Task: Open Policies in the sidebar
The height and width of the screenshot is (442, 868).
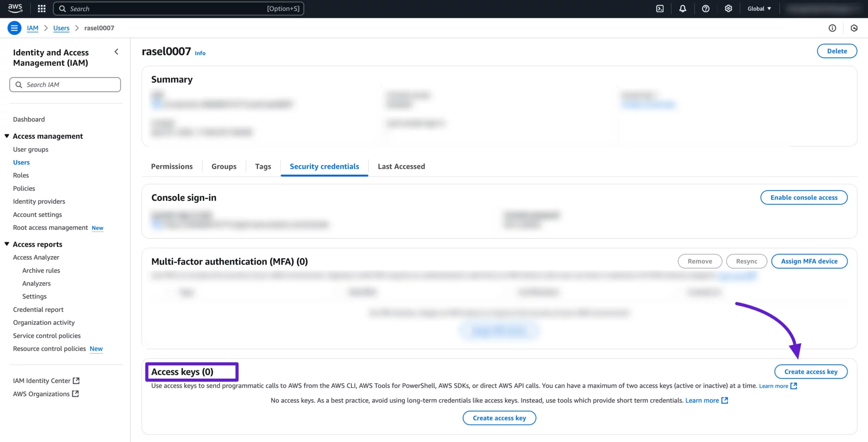Action: pos(24,188)
